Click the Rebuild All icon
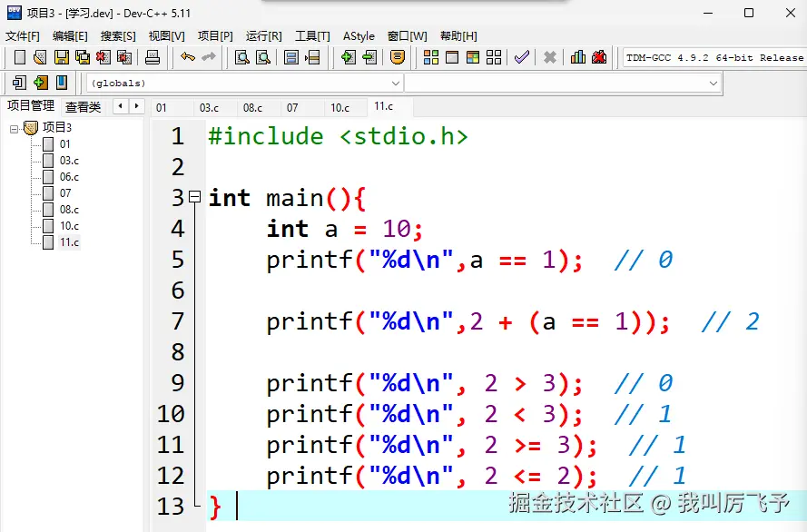This screenshot has width=807, height=532. 494,57
